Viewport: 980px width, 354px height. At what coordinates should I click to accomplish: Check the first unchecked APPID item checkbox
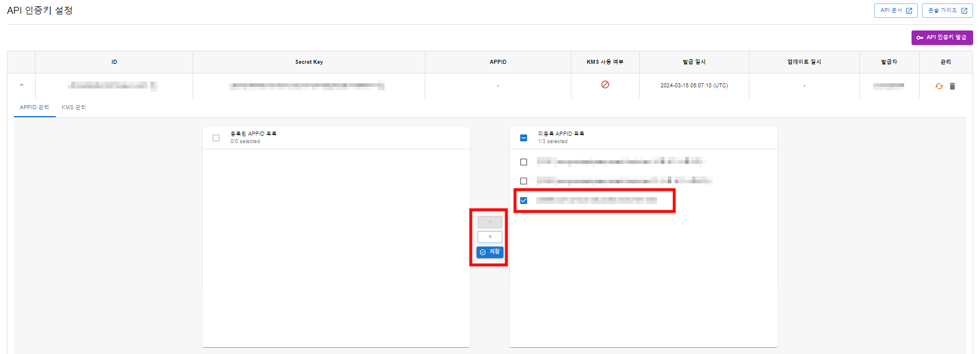click(524, 162)
